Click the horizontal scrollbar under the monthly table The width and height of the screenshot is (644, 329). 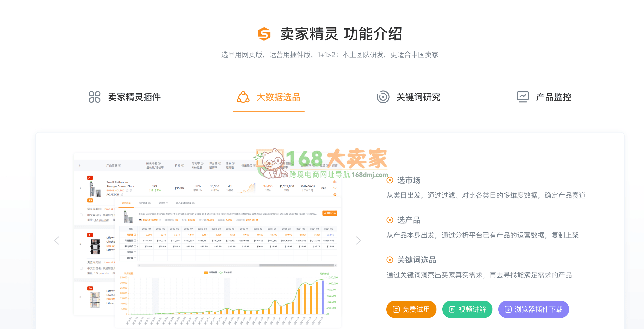tap(297, 265)
